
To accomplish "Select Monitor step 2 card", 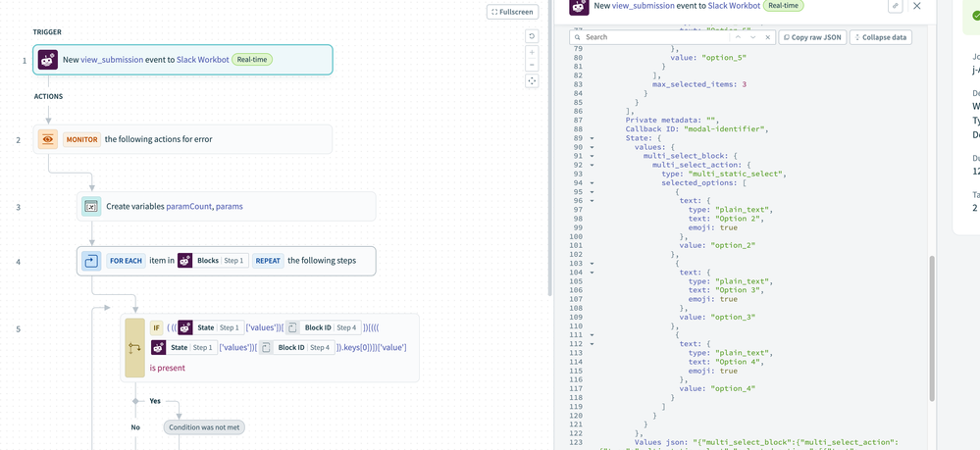I will tap(182, 139).
